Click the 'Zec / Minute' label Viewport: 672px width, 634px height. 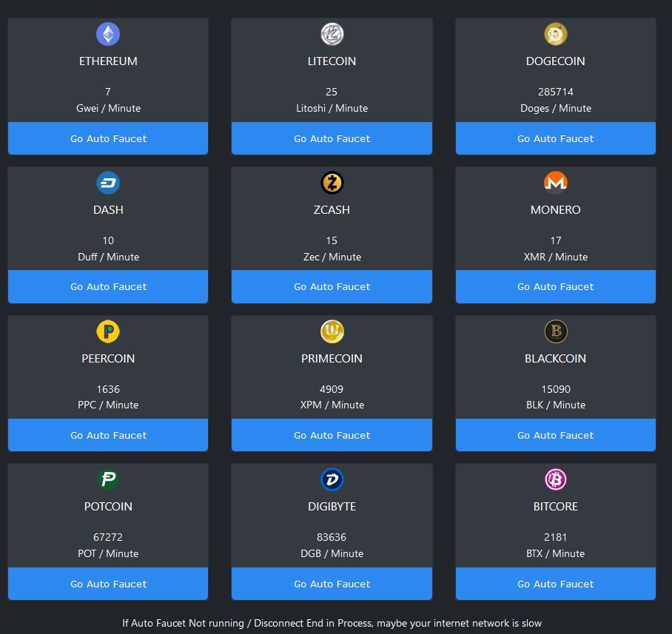pos(332,257)
